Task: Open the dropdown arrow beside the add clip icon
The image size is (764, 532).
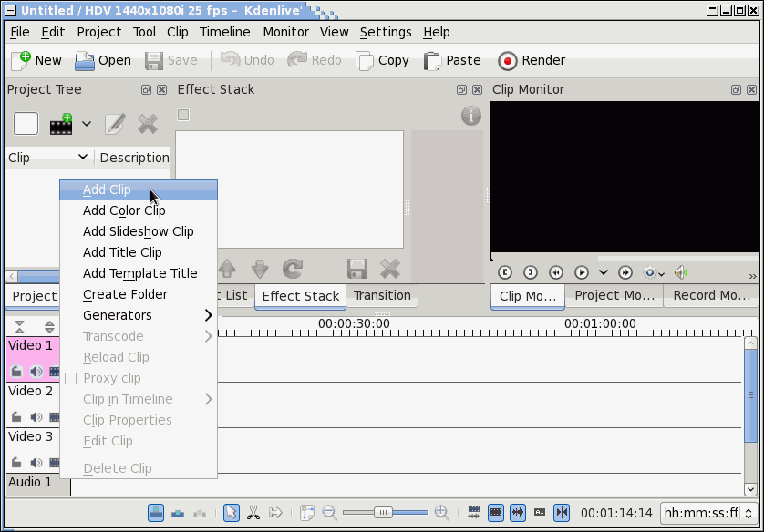Action: (87, 124)
